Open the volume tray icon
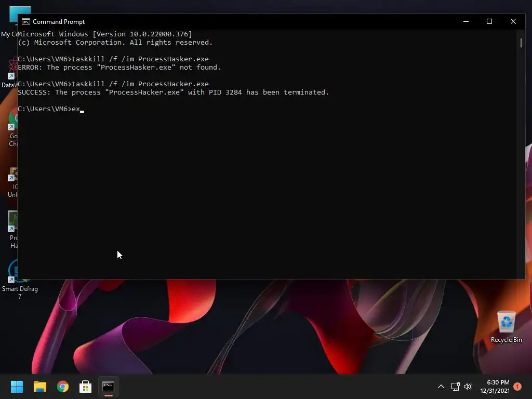Screen dimensions: 532x399 coord(468,387)
